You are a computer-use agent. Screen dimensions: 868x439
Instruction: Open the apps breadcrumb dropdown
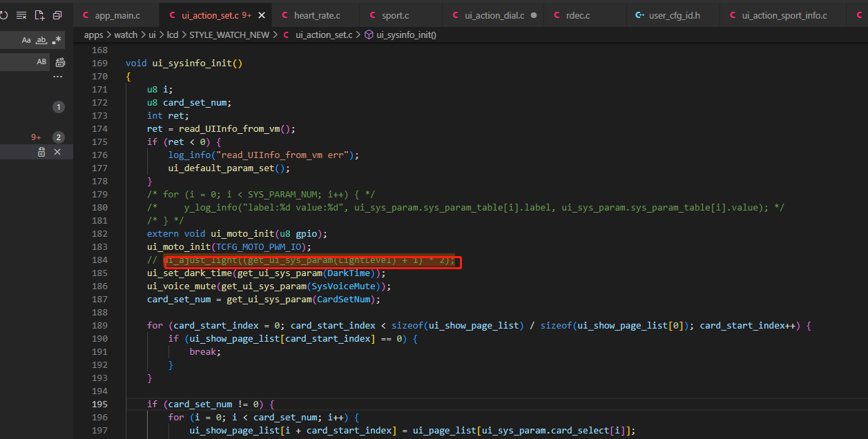coord(93,35)
